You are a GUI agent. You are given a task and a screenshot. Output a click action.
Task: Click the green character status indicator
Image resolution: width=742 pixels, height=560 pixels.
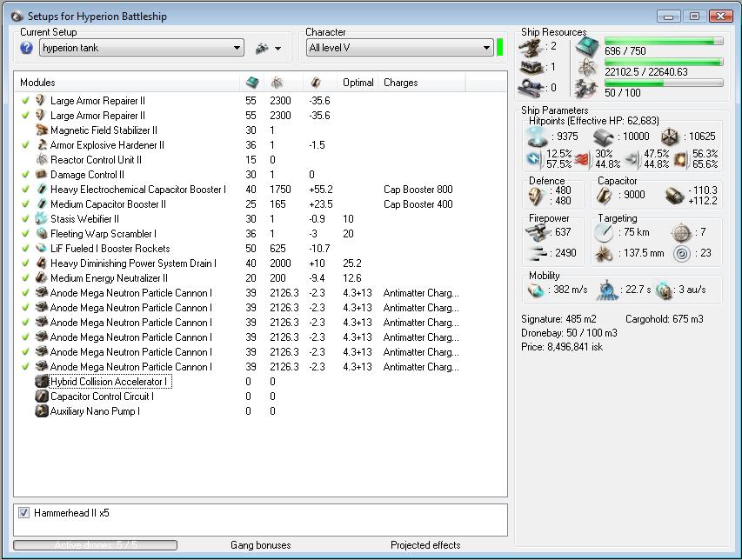click(x=499, y=48)
